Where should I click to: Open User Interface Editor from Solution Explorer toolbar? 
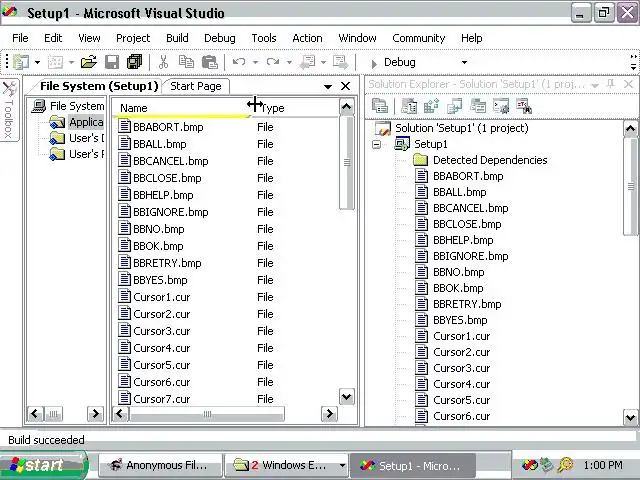[478, 107]
